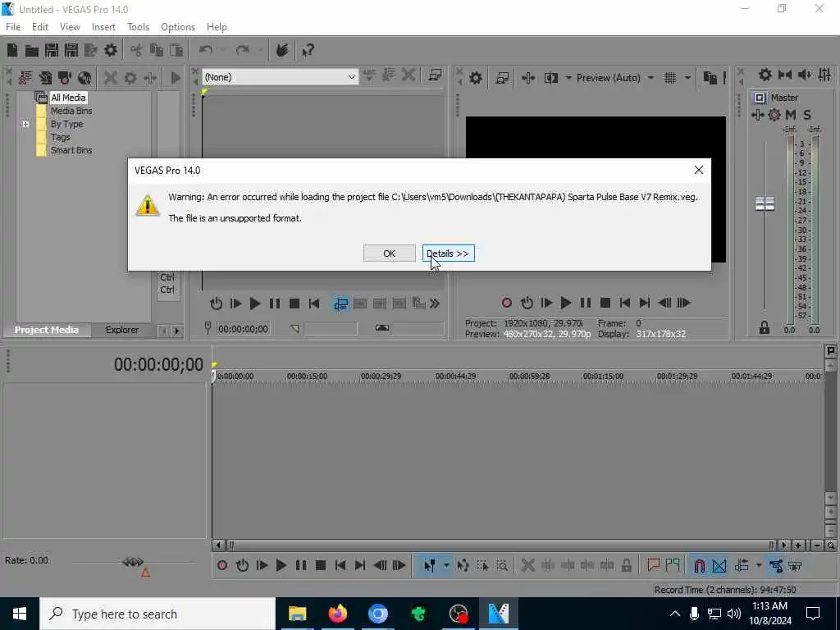
Task: Toggle Enable Snapping magnet button
Action: coord(699,565)
